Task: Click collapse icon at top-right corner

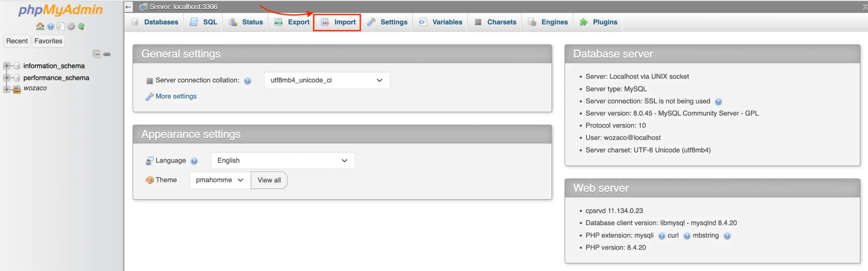Action: (x=865, y=7)
